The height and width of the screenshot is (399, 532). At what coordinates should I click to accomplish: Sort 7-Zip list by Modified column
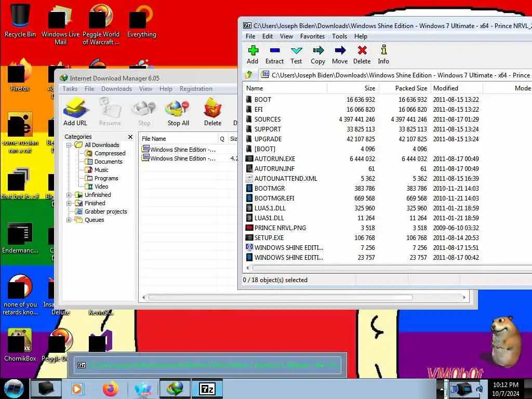tap(457, 88)
